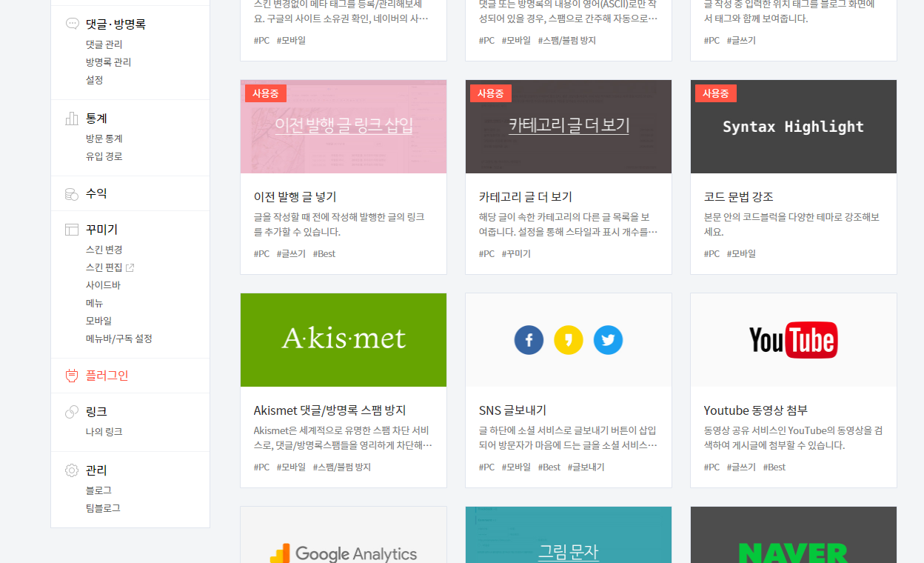This screenshot has width=924, height=563.
Task: Click the yellow KakaoStory icon
Action: [569, 340]
